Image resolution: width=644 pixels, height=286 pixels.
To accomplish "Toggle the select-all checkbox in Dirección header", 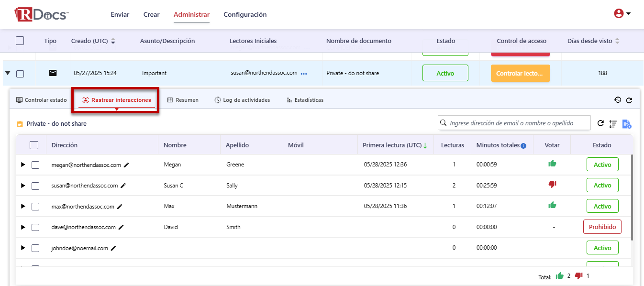I will 34,145.
